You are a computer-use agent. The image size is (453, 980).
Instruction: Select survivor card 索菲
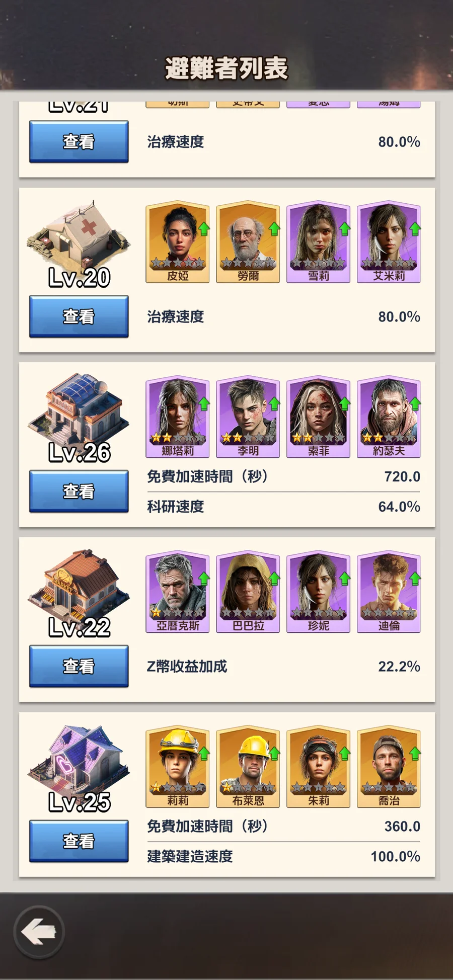(x=318, y=417)
